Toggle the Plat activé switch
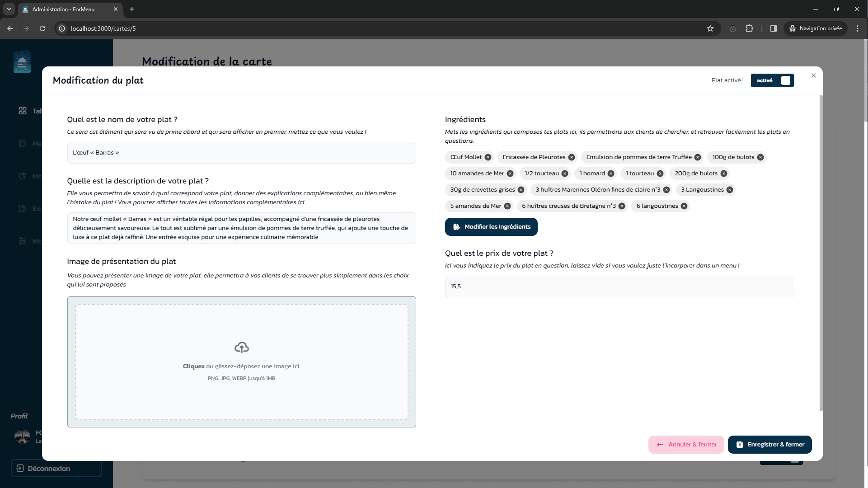Screen dimensions: 868x488 772,80
